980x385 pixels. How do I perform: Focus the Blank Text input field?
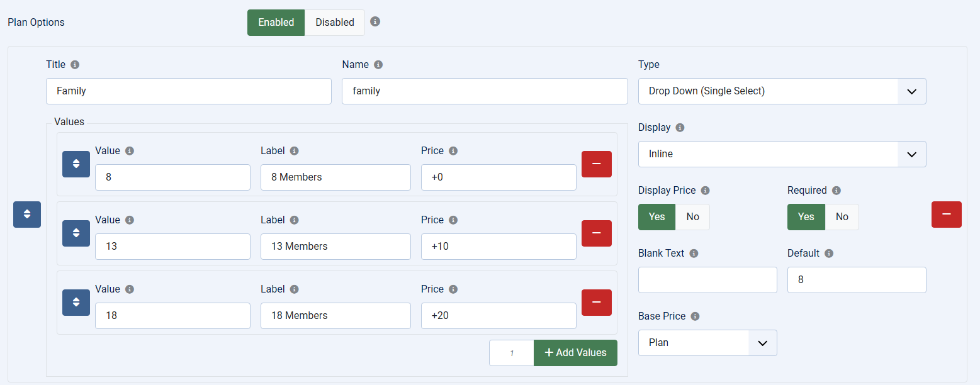point(707,280)
